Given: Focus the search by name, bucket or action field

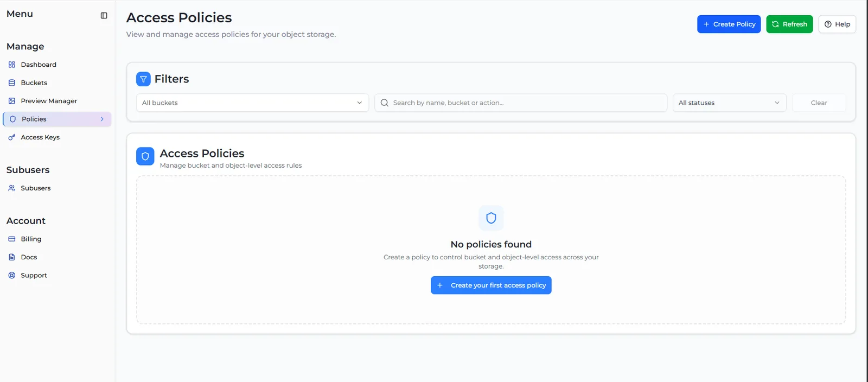Looking at the screenshot, I should 521,103.
